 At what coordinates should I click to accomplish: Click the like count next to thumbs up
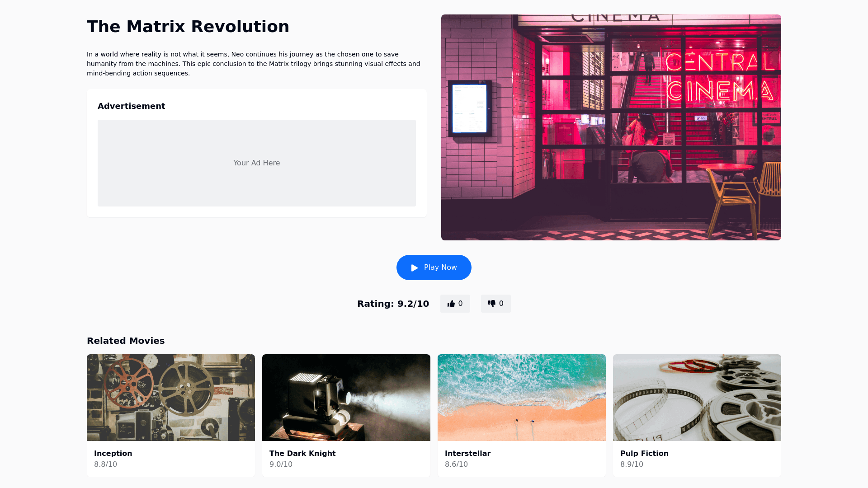(461, 304)
